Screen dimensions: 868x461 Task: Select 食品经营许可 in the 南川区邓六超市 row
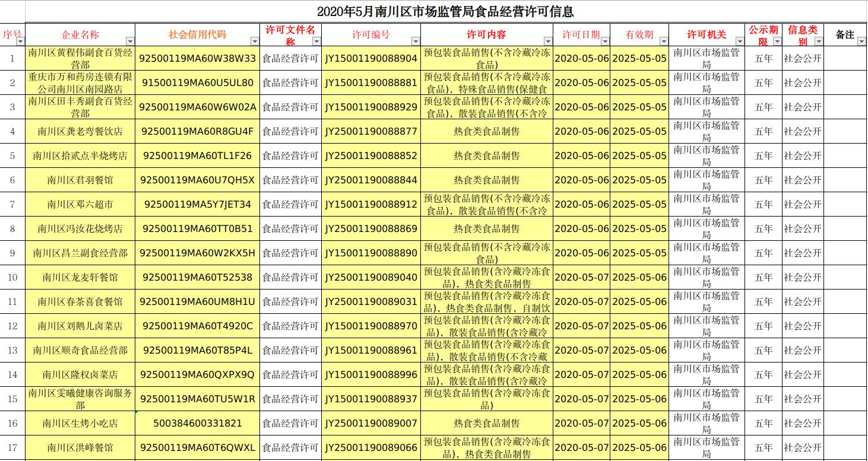(x=291, y=204)
